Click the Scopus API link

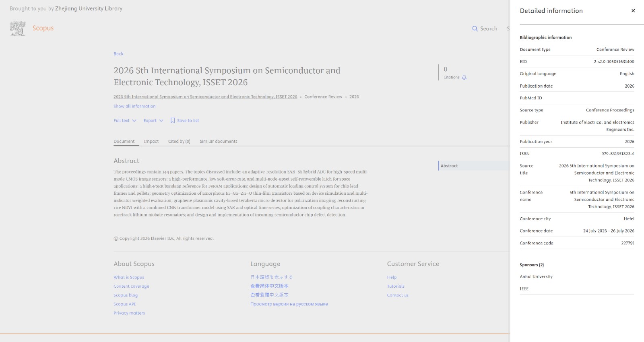click(x=124, y=304)
